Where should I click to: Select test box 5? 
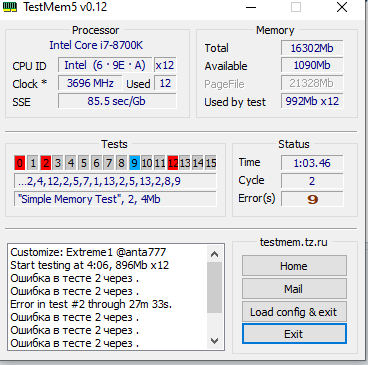(84, 163)
